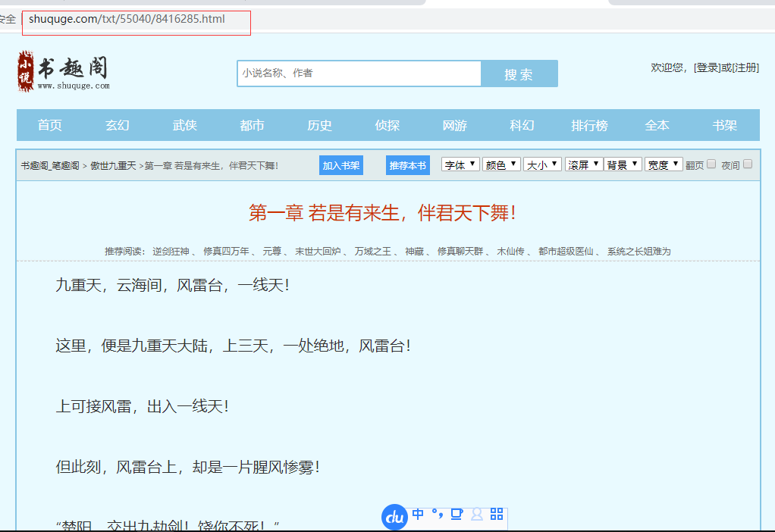This screenshot has width=775, height=532.
Task: Open recommended novel 系统之长姐难为
Action: coord(639,252)
